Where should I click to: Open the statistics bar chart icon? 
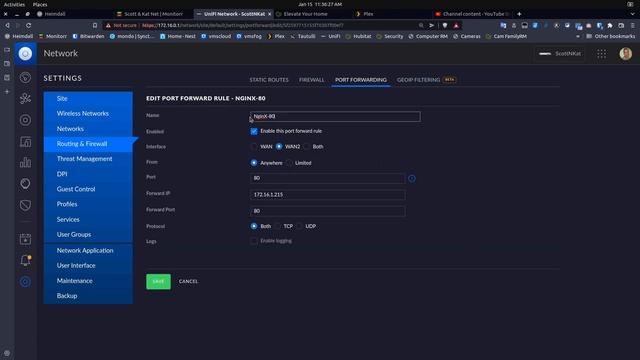tap(25, 162)
